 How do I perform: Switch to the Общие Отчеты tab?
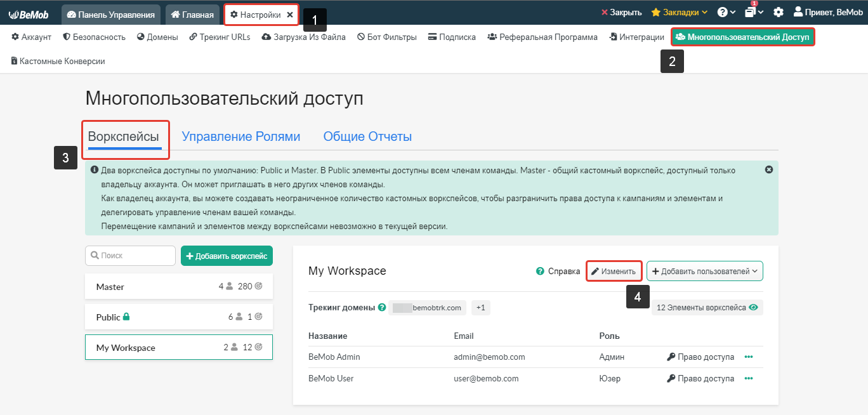pos(367,136)
